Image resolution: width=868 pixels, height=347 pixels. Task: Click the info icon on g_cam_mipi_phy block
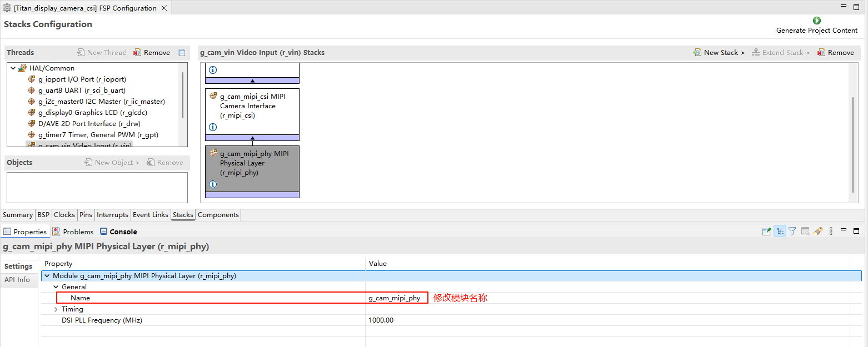click(x=212, y=184)
